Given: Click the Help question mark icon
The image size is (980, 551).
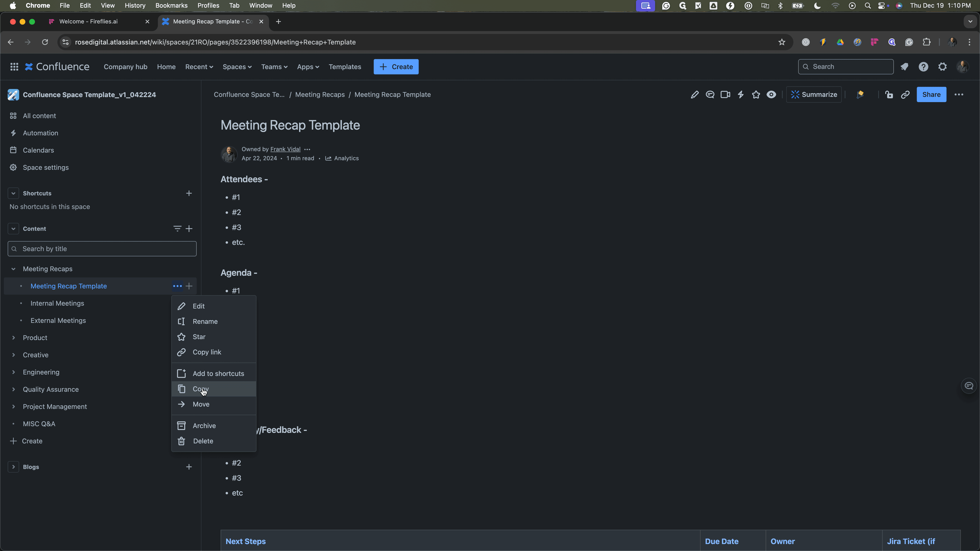Looking at the screenshot, I should [x=923, y=67].
